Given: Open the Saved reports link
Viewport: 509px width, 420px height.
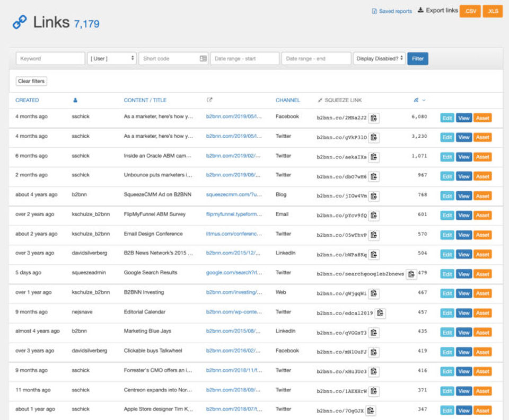Looking at the screenshot, I should pyautogui.click(x=392, y=11).
